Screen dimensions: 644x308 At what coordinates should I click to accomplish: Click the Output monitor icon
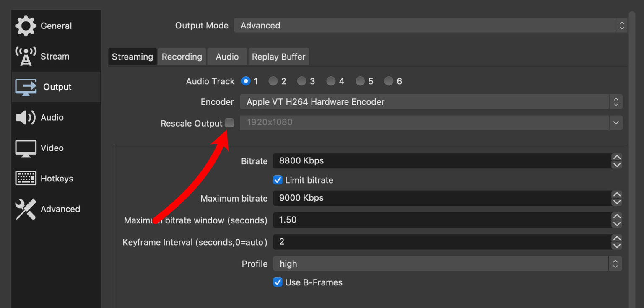coord(25,87)
